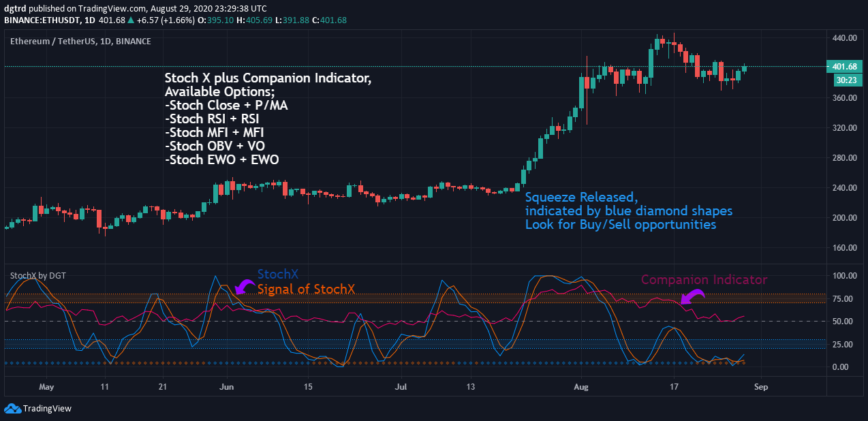Viewport: 868px width, 421px height.
Task: Click the close value C:401.68 in header
Action: [329, 20]
